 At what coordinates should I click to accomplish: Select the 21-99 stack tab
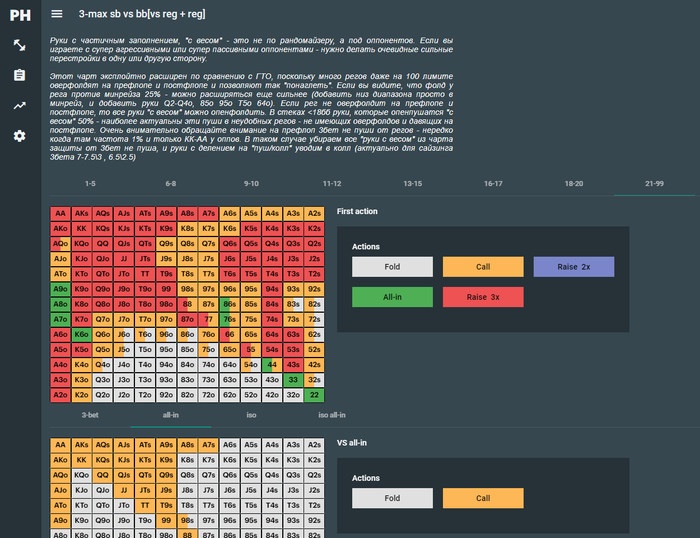click(654, 184)
